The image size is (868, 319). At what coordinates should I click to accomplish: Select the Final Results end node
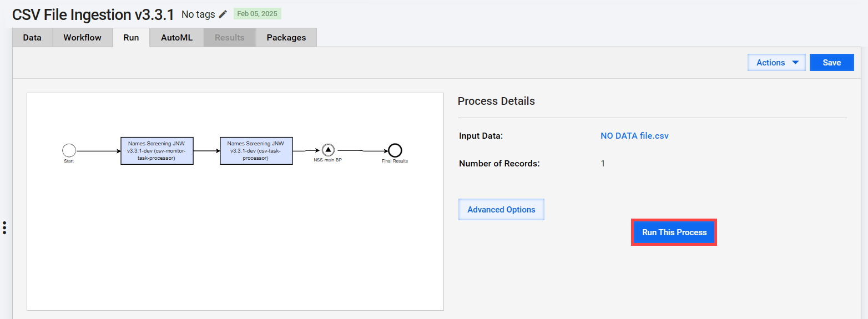tap(395, 150)
